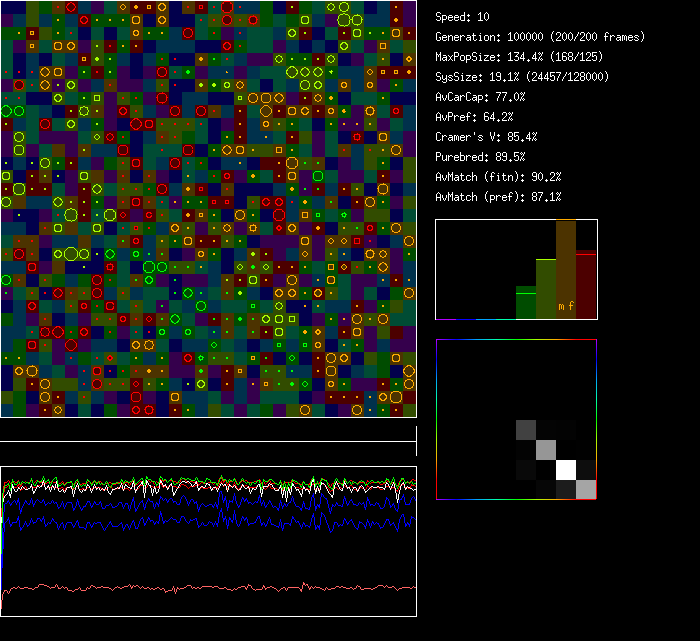The height and width of the screenshot is (641, 700).
Task: Click the brightest white heatmap cell
Action: [567, 469]
